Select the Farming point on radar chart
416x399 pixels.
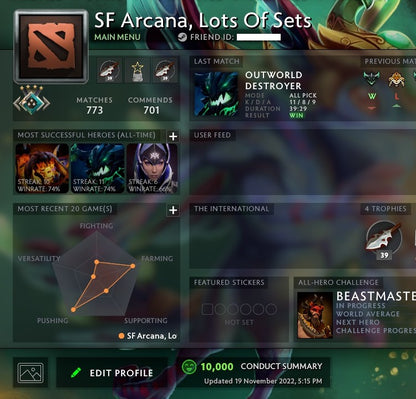click(133, 266)
